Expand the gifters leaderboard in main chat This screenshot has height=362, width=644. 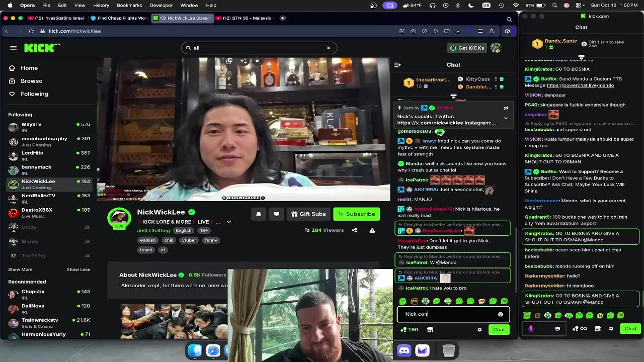[x=453, y=96]
